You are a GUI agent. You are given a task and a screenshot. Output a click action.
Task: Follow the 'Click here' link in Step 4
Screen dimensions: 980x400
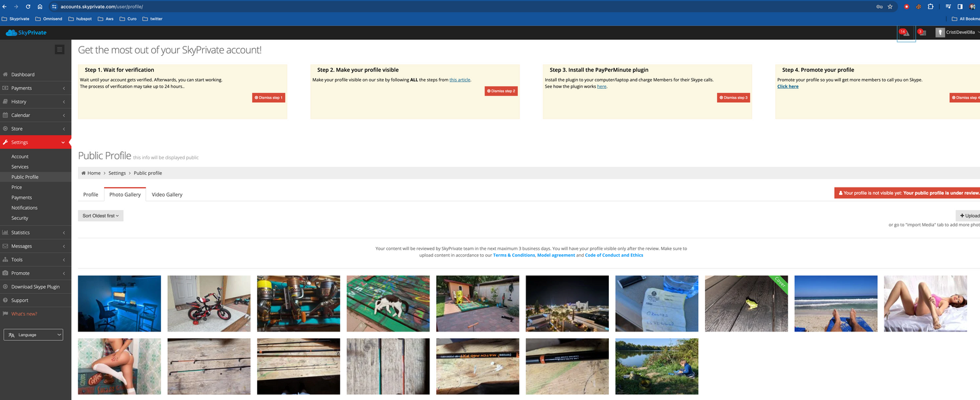[x=788, y=86]
